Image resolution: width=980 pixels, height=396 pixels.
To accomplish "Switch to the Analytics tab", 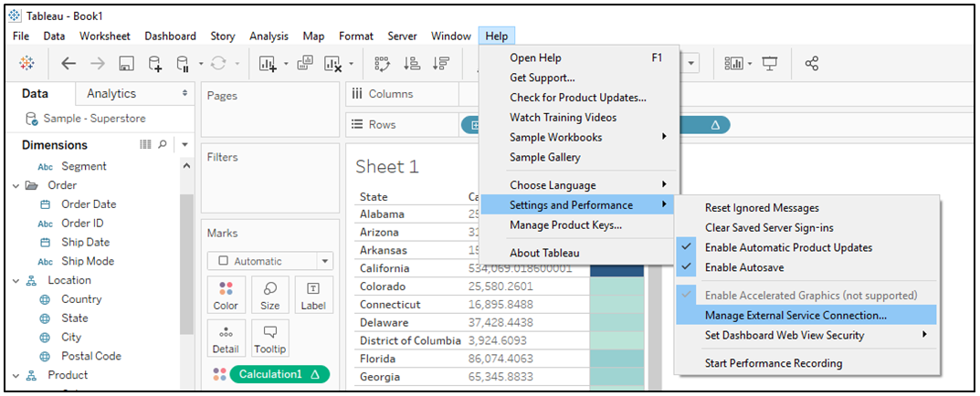I will (x=111, y=94).
